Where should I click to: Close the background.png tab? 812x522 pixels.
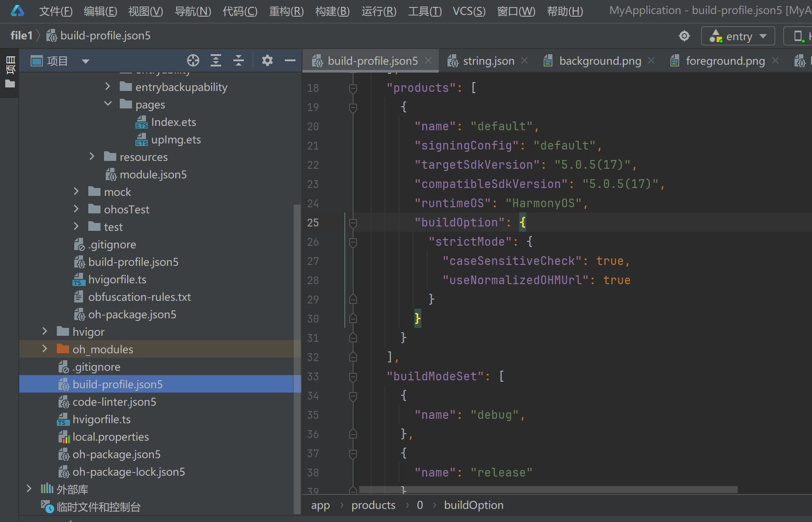click(x=651, y=60)
